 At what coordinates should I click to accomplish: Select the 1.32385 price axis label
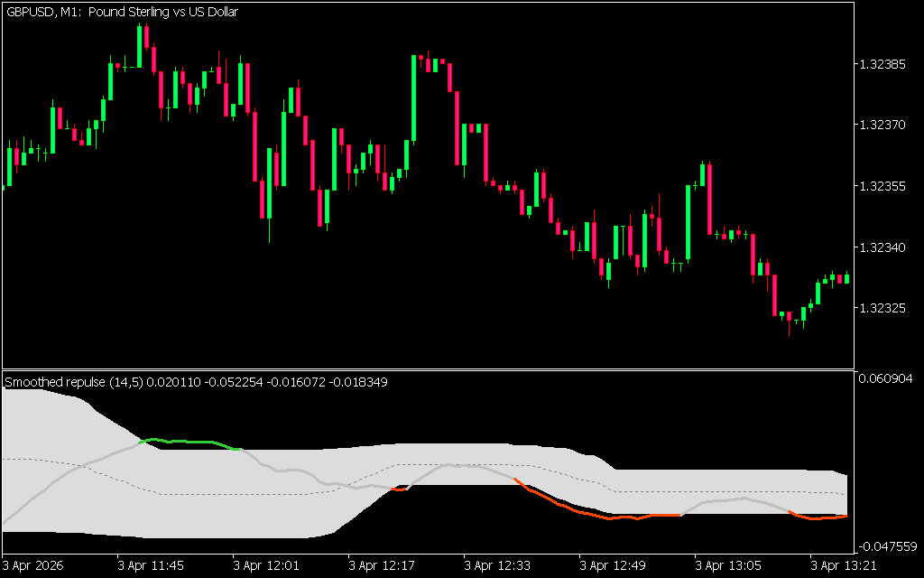click(884, 65)
